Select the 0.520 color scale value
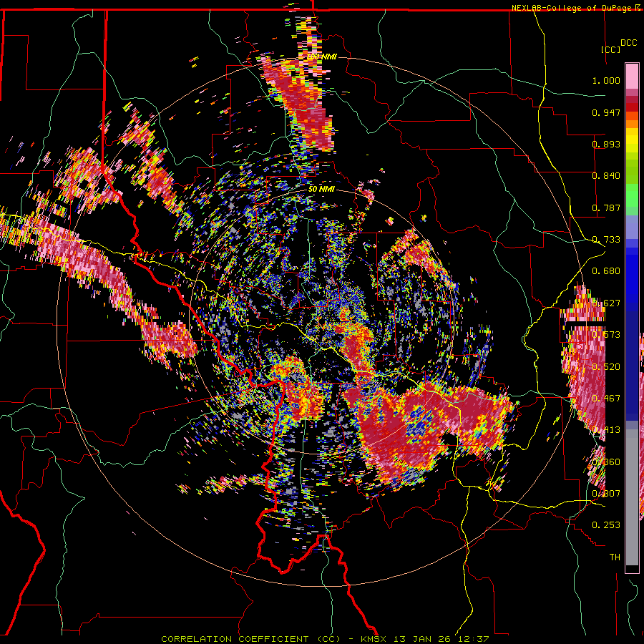 (606, 366)
